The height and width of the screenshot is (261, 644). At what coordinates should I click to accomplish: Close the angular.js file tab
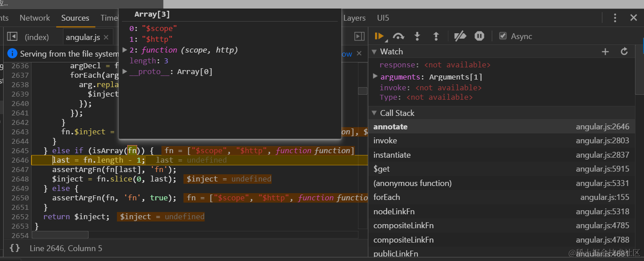pyautogui.click(x=106, y=38)
